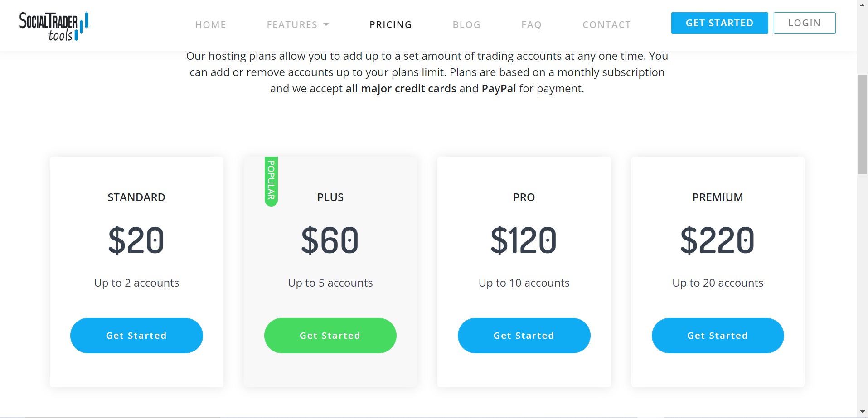Select the Premium plan Get Started button
This screenshot has height=418, width=868.
[x=718, y=336]
